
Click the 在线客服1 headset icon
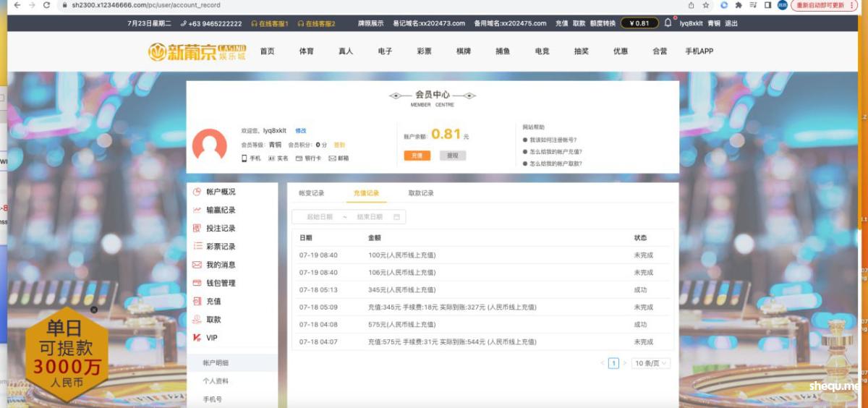point(255,24)
